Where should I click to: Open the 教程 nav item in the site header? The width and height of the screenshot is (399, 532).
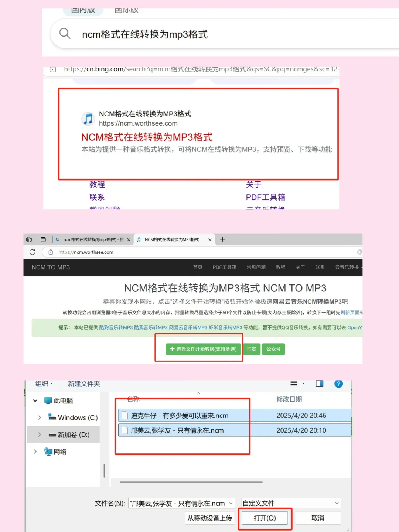pos(280,267)
